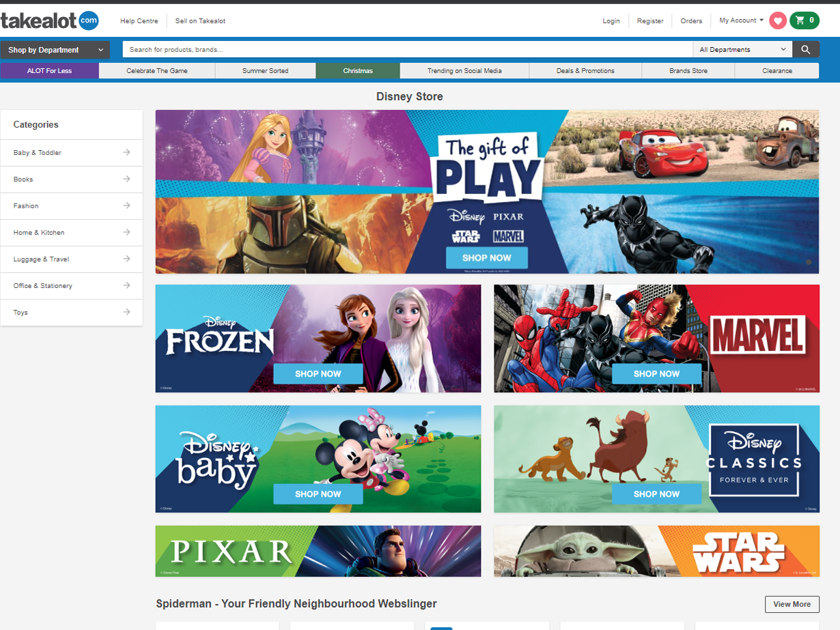This screenshot has height=630, width=840.
Task: Open the Star Wars Grogu banner
Action: [x=657, y=552]
